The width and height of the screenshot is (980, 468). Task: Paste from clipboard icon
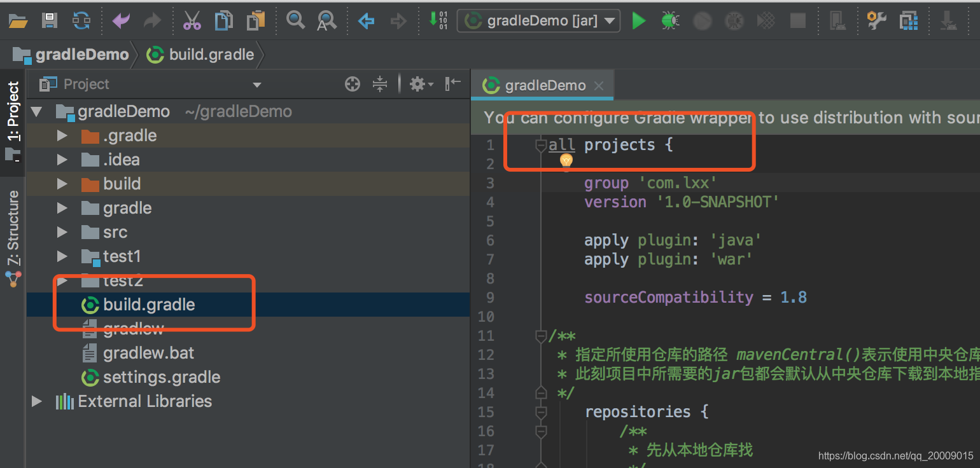point(256,21)
